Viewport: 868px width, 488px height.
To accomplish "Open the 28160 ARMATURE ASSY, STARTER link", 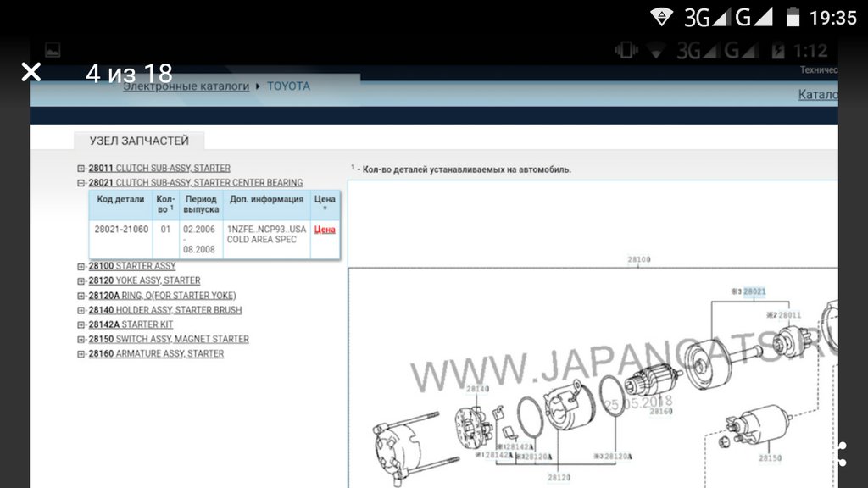I will 156,353.
